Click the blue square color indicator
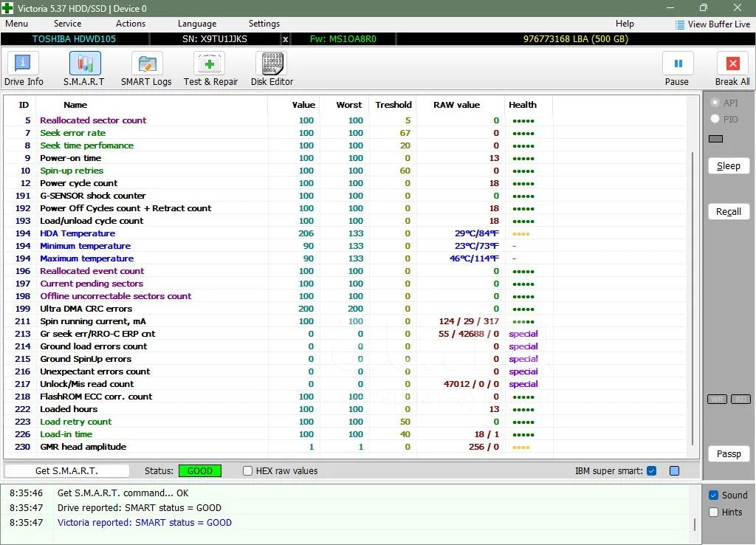Screen dimensions: 756x545 [x=674, y=471]
